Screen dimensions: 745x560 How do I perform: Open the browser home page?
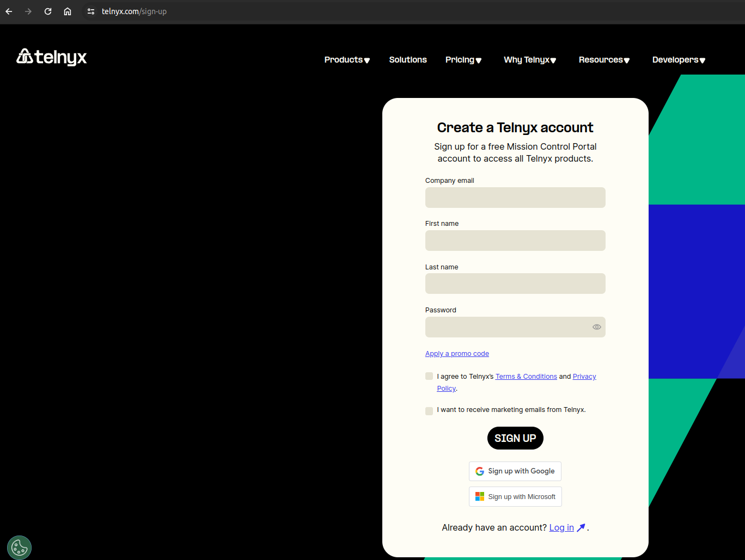(68, 11)
